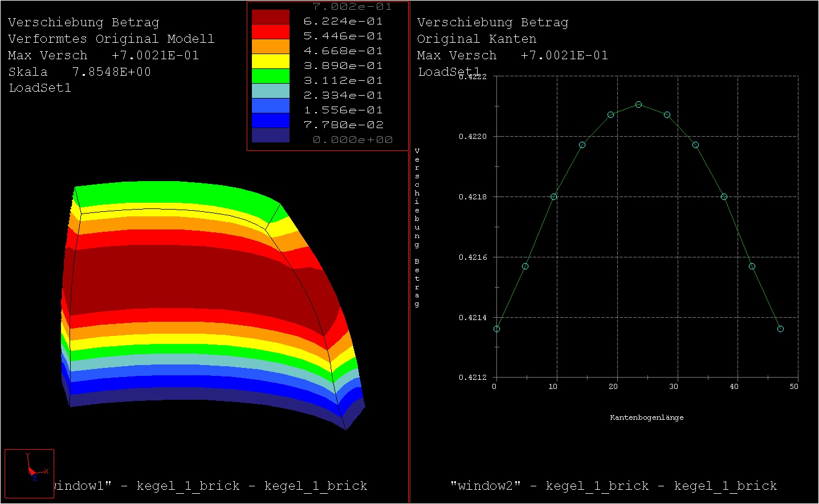Viewport: 819px width, 504px height.
Task: Select legend value 1.556e-01
Action: coord(343,110)
